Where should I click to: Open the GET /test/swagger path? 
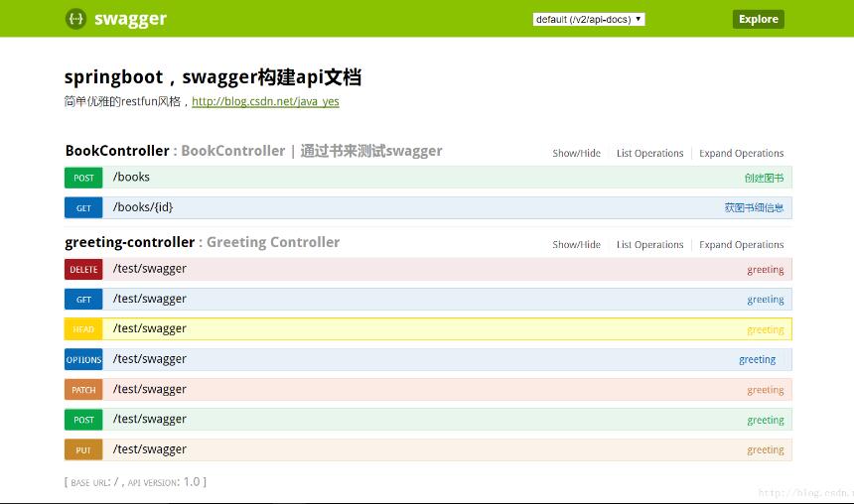coord(150,299)
